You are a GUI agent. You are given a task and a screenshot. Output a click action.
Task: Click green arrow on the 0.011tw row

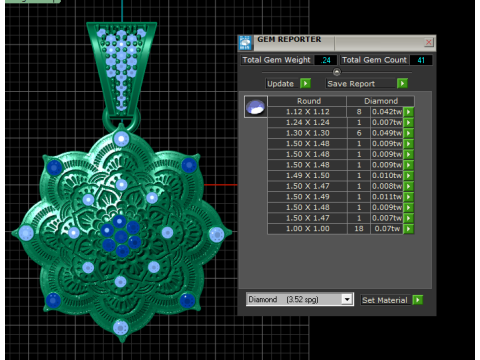408,197
